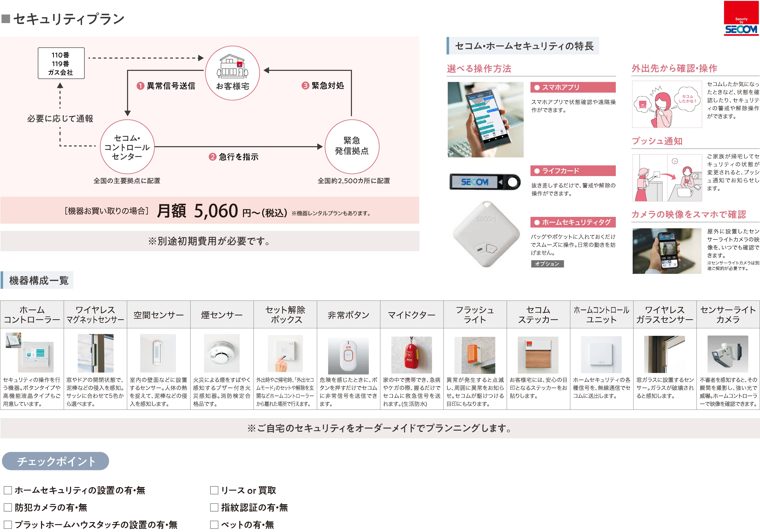Screen dimensions: 760x532
Task: Select the 緊急発信拠点 circle
Action: pyautogui.click(x=352, y=147)
